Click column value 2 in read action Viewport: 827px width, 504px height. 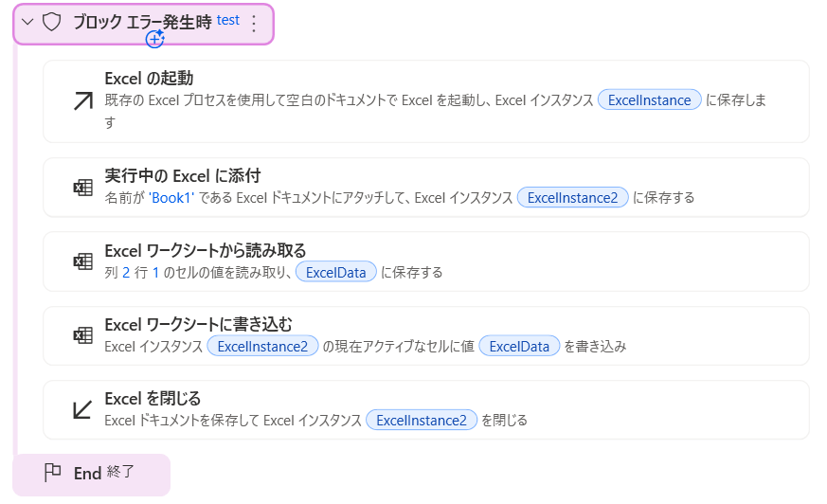point(126,272)
